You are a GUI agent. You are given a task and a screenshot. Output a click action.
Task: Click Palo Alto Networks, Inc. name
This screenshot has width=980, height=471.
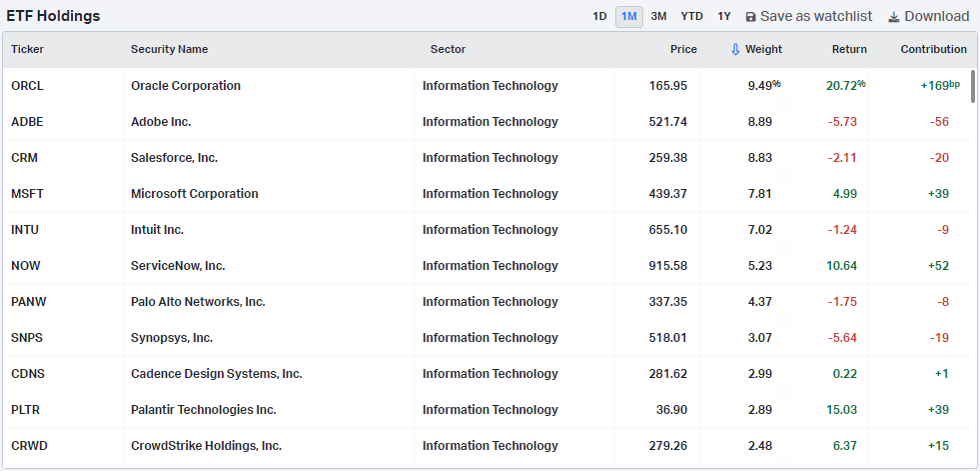coord(198,302)
